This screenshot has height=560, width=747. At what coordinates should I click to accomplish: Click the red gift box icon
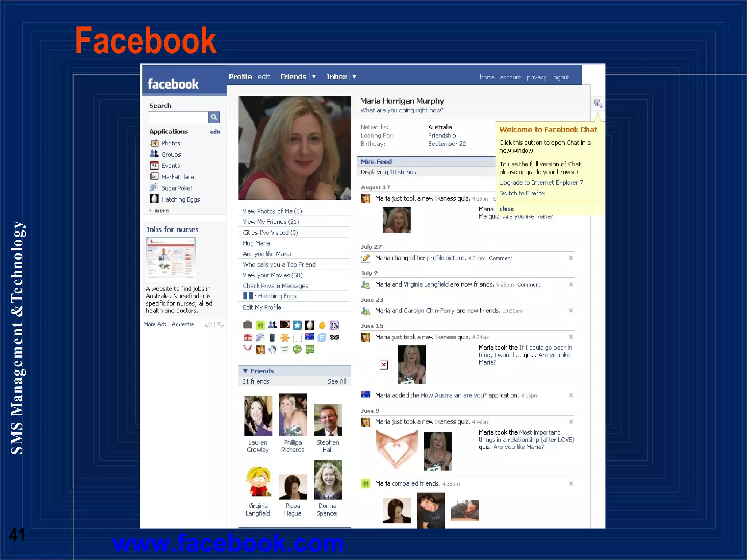248,337
